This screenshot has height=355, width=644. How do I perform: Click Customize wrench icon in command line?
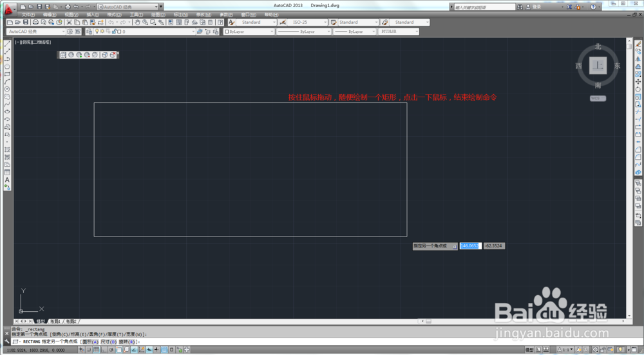6,341
